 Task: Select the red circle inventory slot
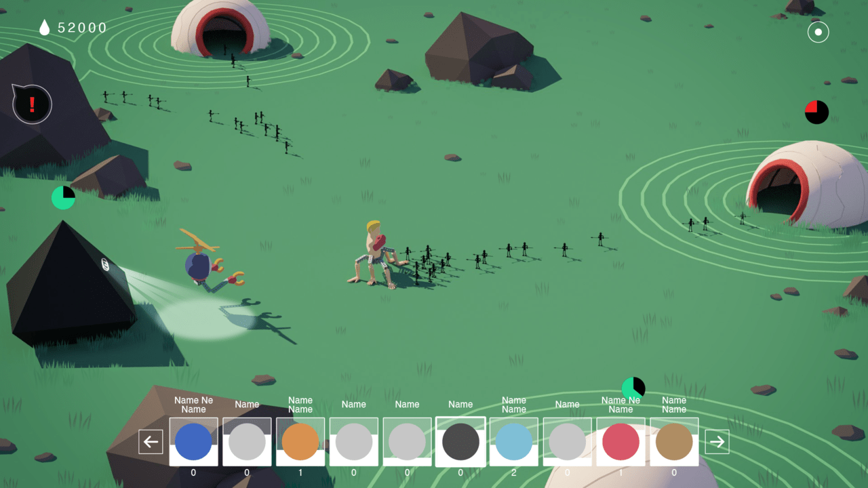coord(621,442)
